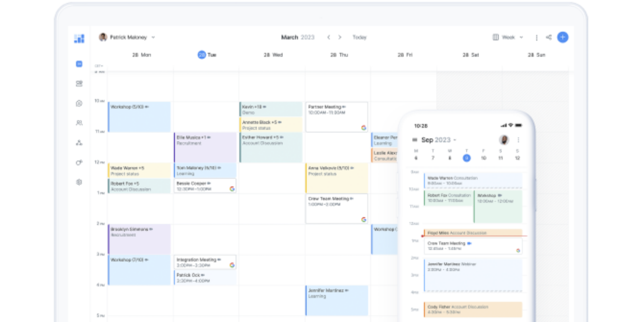Expand the Patrick Maloney profile dropdown
Image resolution: width=644 pixels, height=322 pixels.
pyautogui.click(x=154, y=37)
